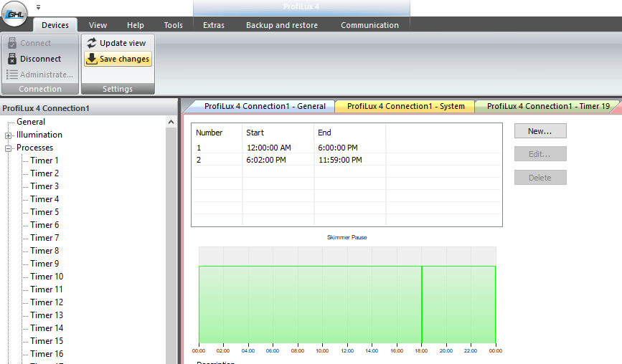Click the End column header
The width and height of the screenshot is (622, 364).
tap(350, 133)
